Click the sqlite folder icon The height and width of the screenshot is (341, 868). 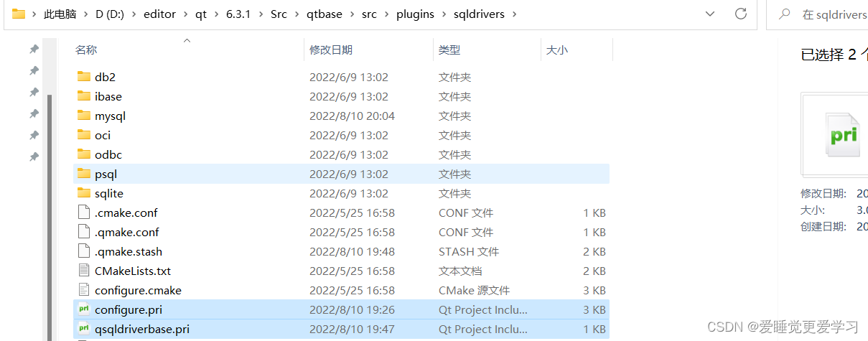83,193
